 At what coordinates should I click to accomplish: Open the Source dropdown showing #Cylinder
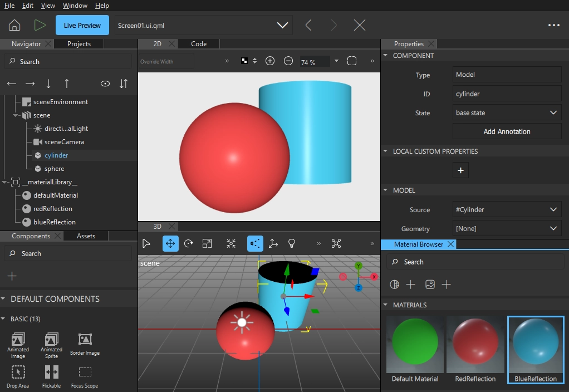click(x=507, y=210)
